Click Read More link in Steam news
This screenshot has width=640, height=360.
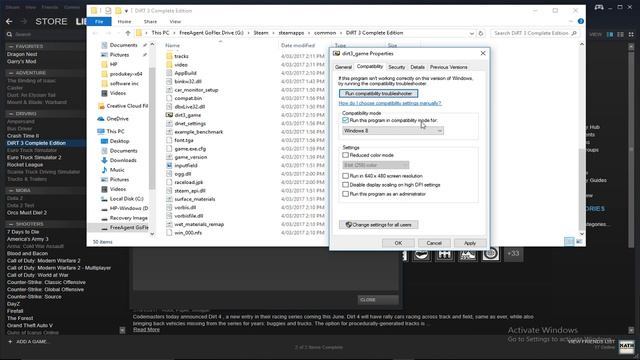tap(146, 330)
